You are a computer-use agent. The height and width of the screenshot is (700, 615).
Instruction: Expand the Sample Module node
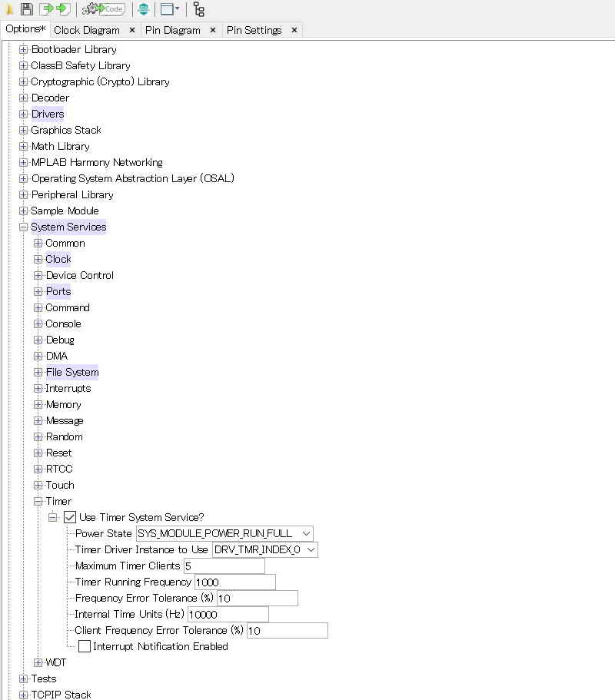tap(23, 211)
